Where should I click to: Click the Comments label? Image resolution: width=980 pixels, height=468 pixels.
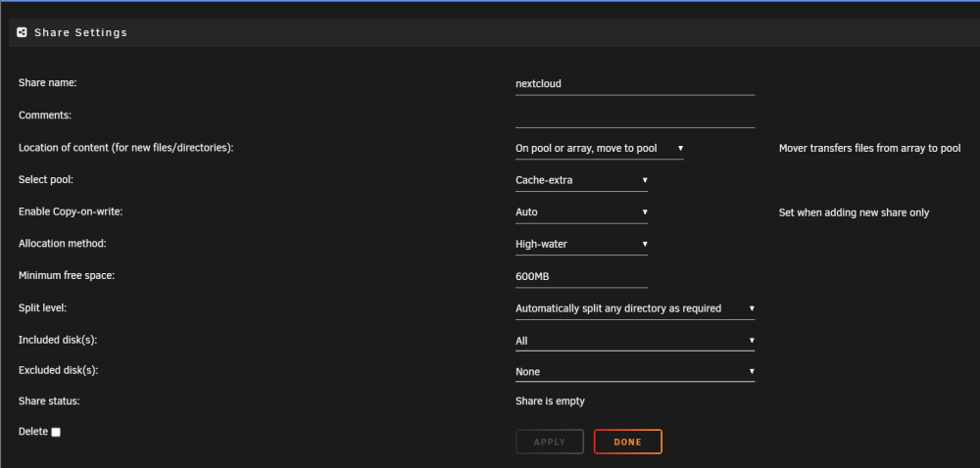pyautogui.click(x=45, y=116)
